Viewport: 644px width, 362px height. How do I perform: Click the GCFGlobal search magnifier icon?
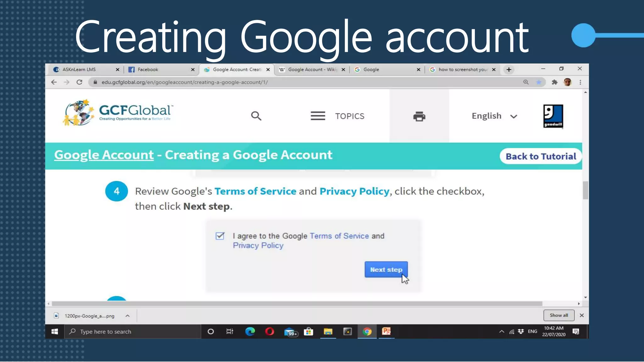point(256,116)
